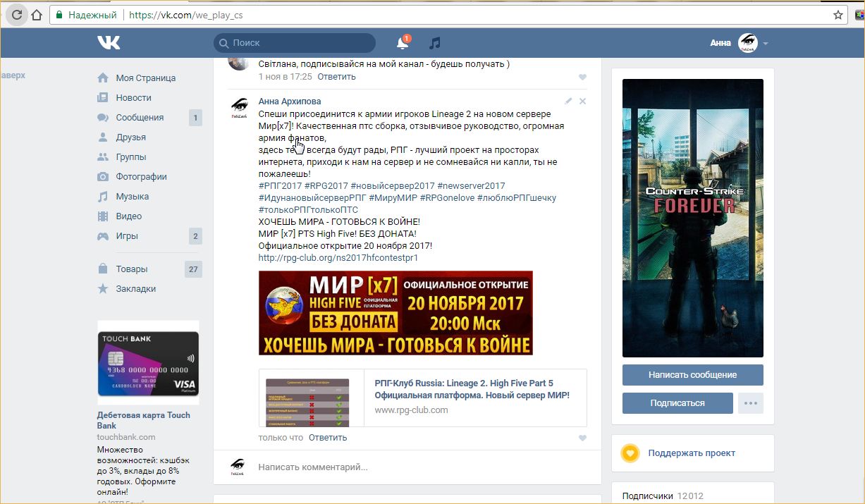The image size is (865, 504).
Task: Open Анна profile avatar in header
Action: click(748, 43)
